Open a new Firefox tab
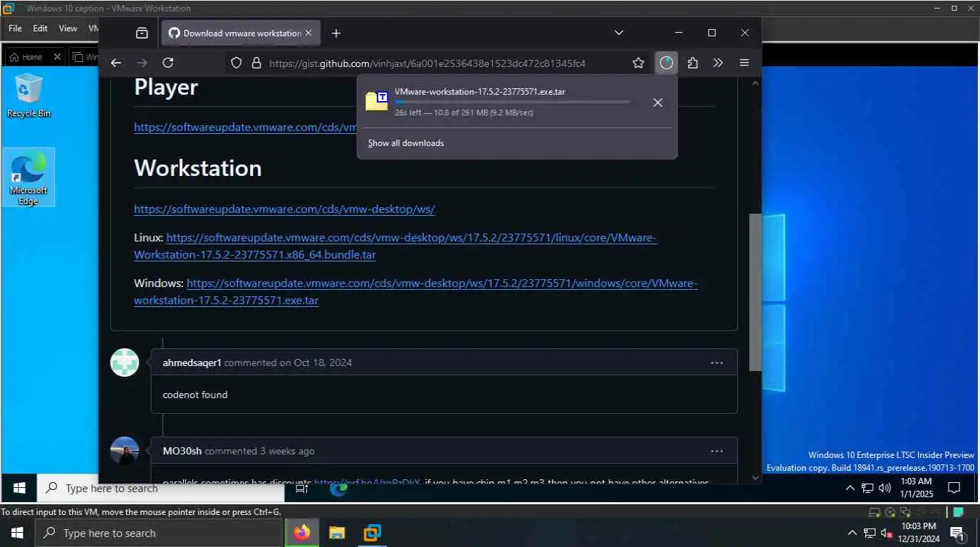The width and height of the screenshot is (980, 547). click(336, 33)
